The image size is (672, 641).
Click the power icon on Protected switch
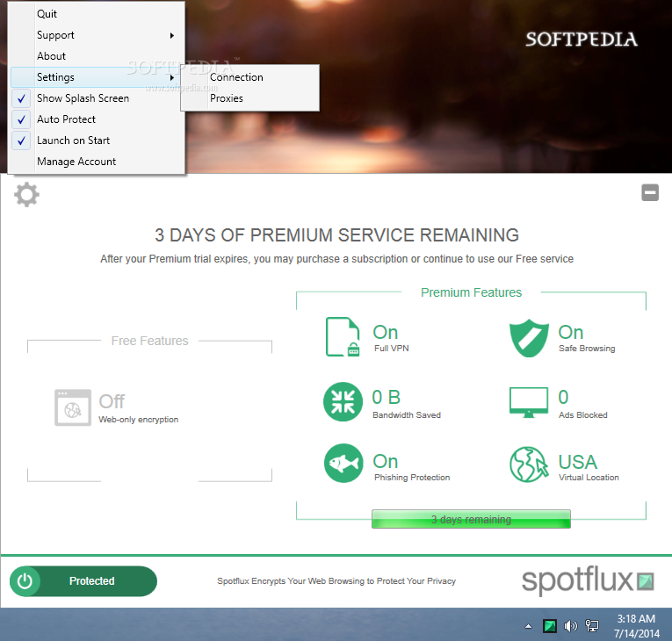pyautogui.click(x=25, y=581)
